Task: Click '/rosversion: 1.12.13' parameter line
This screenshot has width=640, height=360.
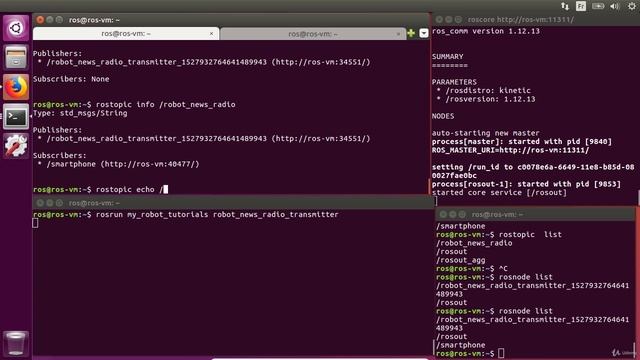Action: [490, 99]
